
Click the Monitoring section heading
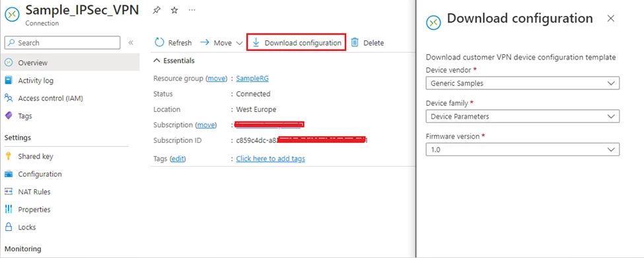pos(22,249)
